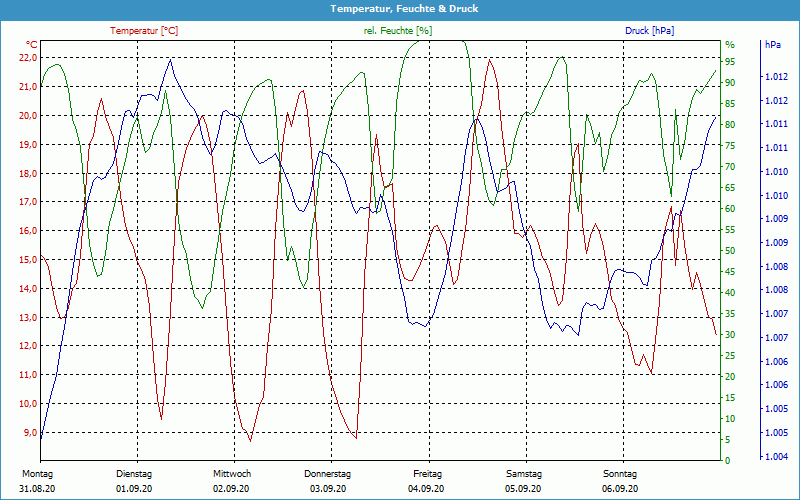Click green humidity axis value '35'
Viewport: 800px width, 500px height.
click(x=730, y=314)
